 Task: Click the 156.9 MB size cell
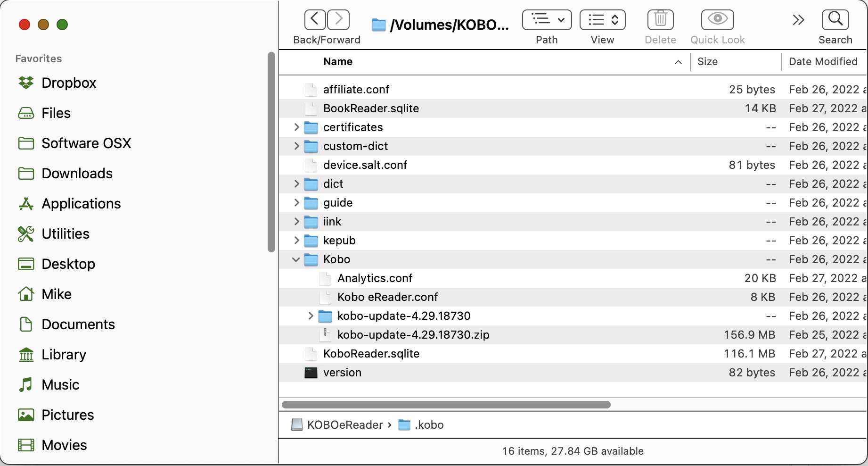[x=749, y=335]
